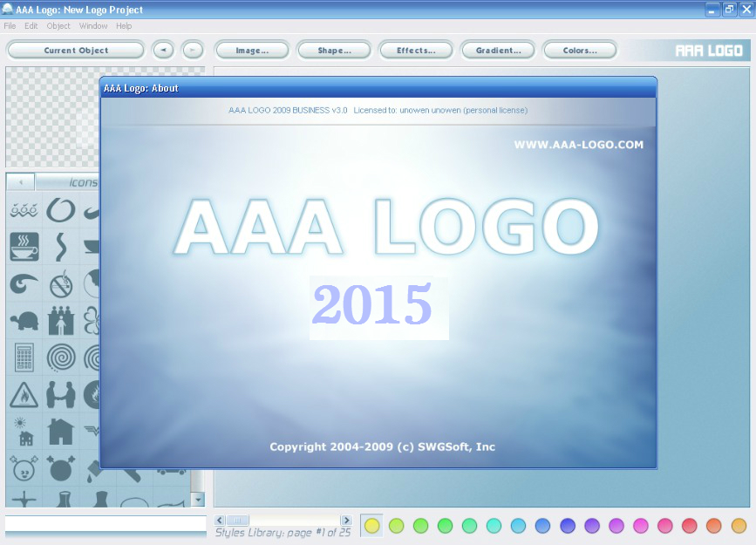
Task: Open the Object menu
Action: coord(58,26)
